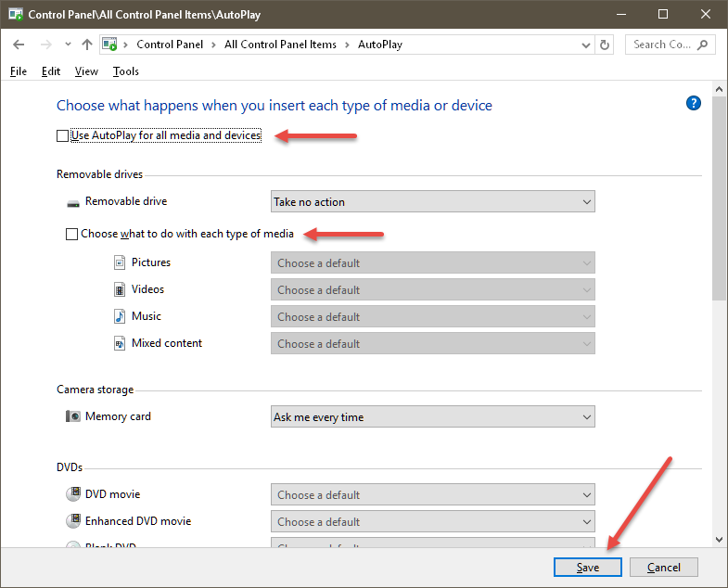Image resolution: width=728 pixels, height=588 pixels.
Task: Open the DVD movie default dropdown
Action: tap(433, 494)
